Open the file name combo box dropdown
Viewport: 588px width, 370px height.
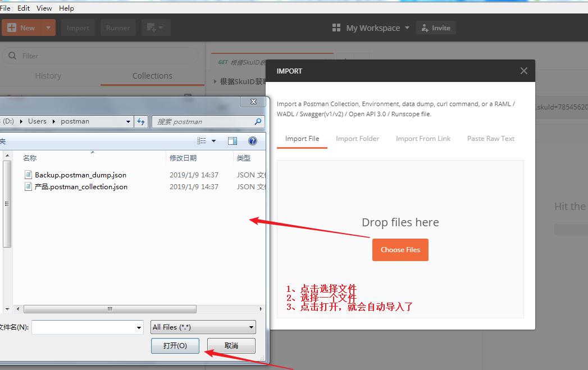[139, 327]
